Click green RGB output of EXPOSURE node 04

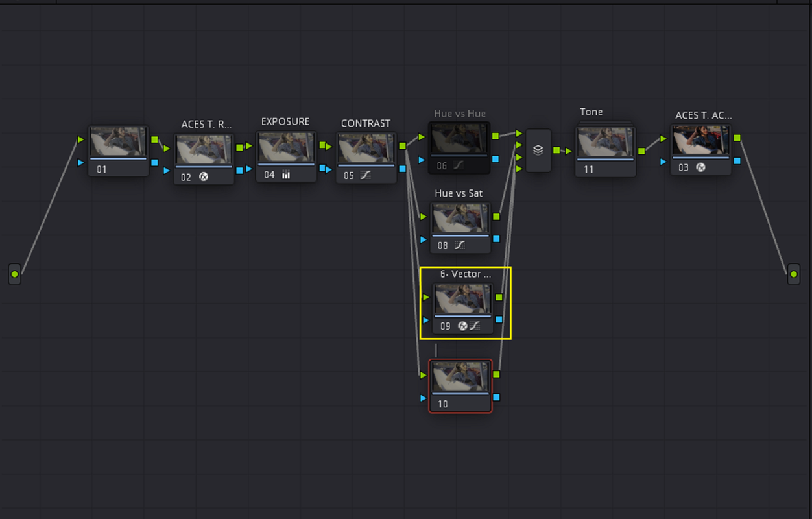(x=322, y=145)
